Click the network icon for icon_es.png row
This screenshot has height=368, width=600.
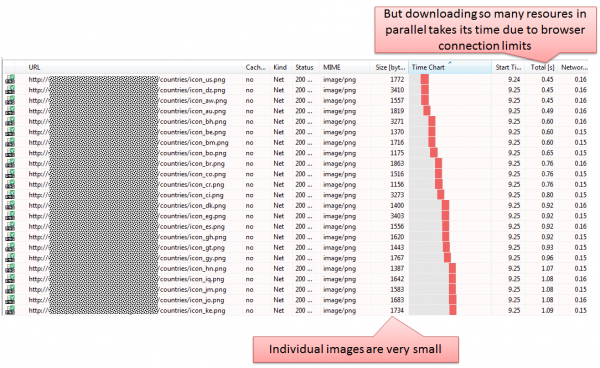(x=10, y=226)
